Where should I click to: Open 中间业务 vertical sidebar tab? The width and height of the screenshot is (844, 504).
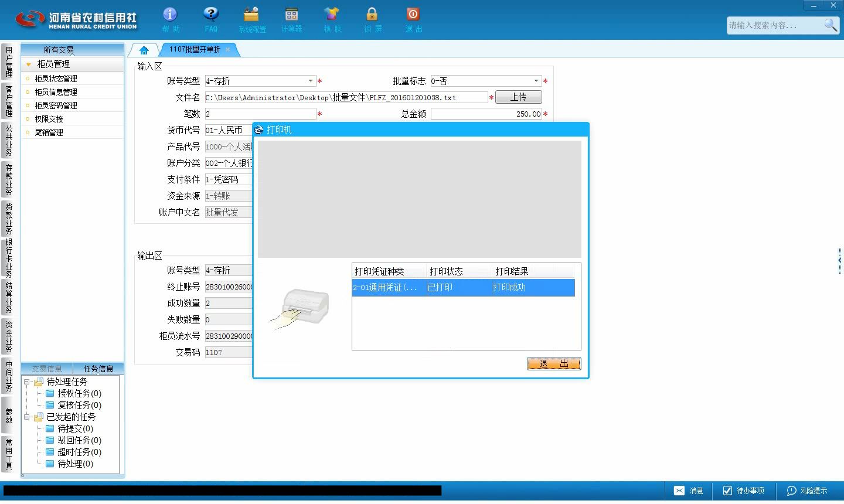(8, 376)
